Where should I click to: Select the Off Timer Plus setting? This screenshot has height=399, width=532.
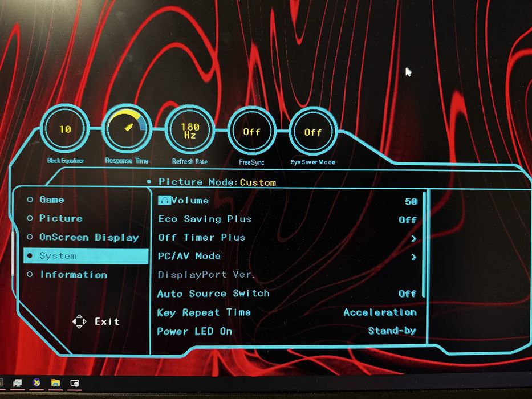(x=201, y=238)
